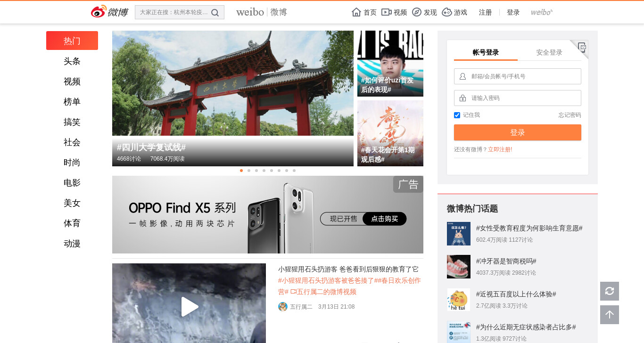Select the 热门 category

[x=72, y=41]
